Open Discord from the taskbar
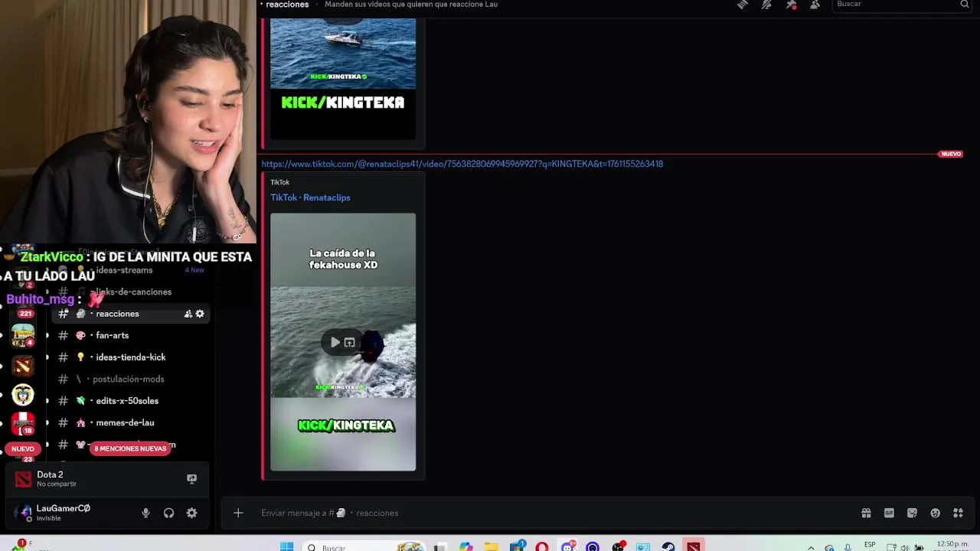Viewport: 980px width, 551px height. pos(567,546)
